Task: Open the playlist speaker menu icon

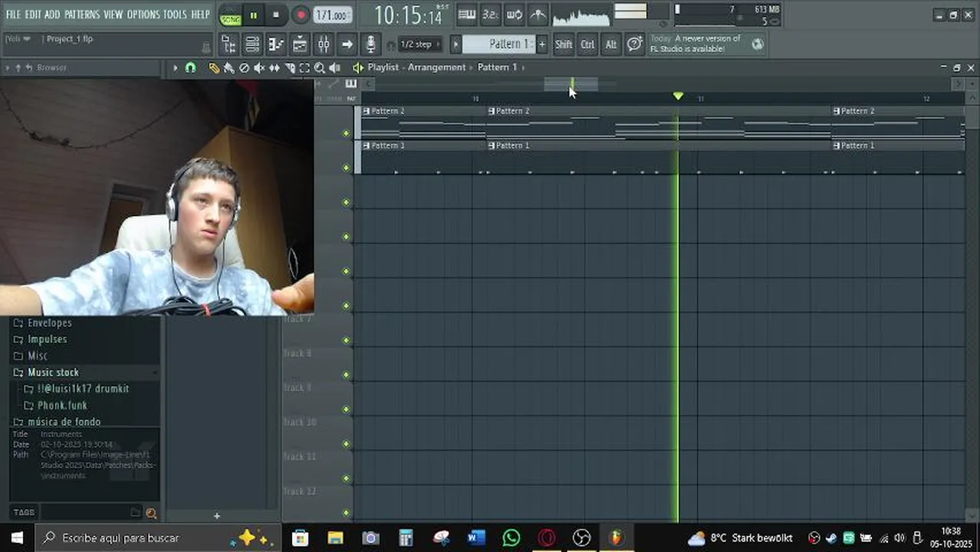Action: click(357, 67)
